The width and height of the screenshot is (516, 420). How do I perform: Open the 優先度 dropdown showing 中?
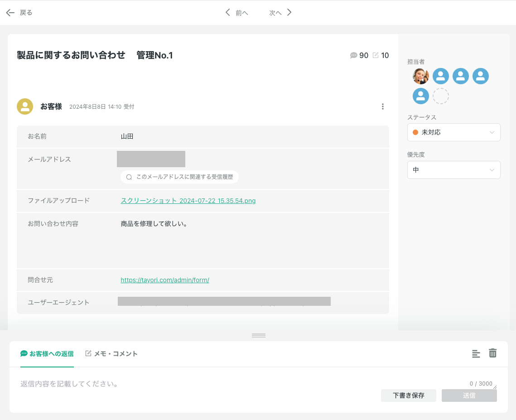[453, 169]
